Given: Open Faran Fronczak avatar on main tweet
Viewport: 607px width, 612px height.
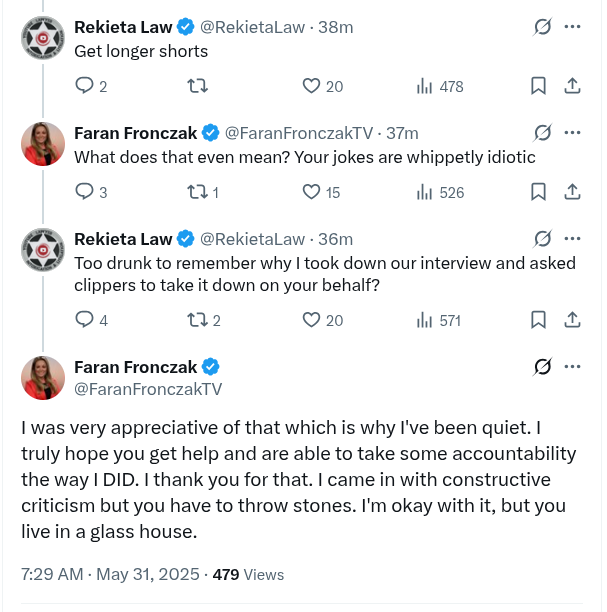Looking at the screenshot, I should 43,378.
